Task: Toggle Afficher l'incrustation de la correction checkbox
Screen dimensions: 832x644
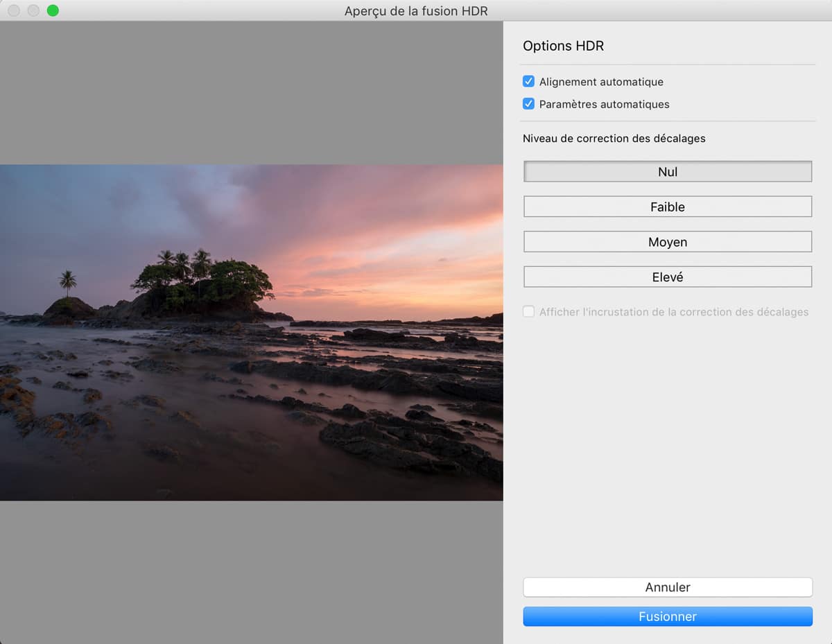Action: point(528,312)
